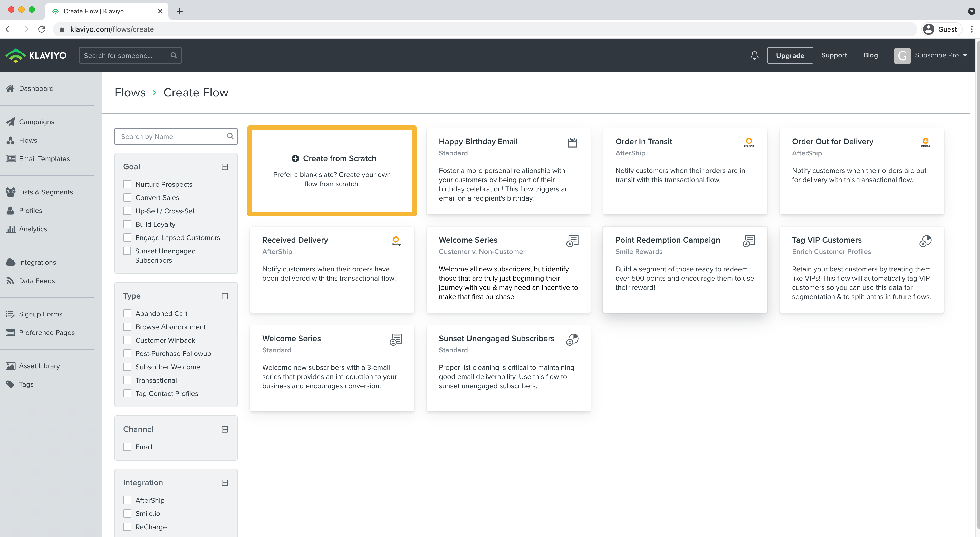Check the Convert Sales goal filter
The height and width of the screenshot is (537, 980).
click(128, 198)
